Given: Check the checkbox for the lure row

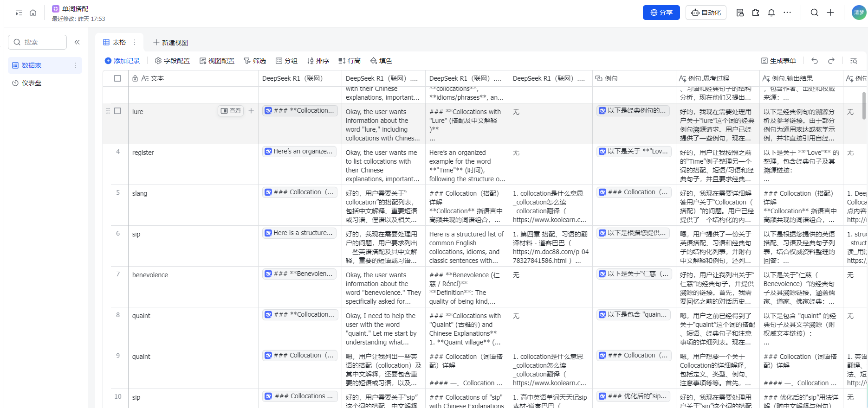Looking at the screenshot, I should pyautogui.click(x=117, y=111).
